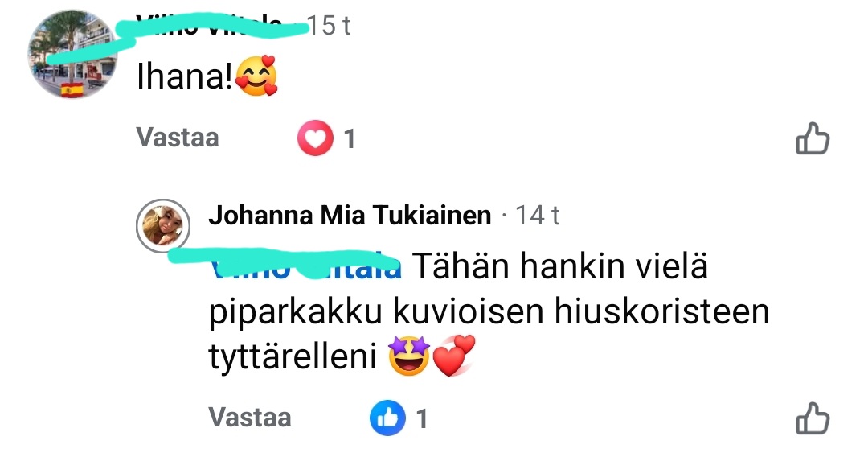Like the "Ihana!" comment with thumbs-up outline

click(812, 138)
